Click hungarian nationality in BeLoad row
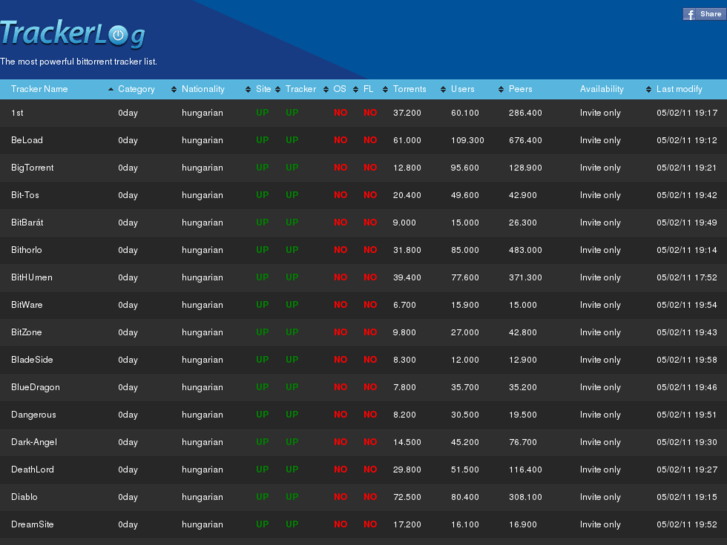Image resolution: width=727 pixels, height=545 pixels. tap(202, 140)
